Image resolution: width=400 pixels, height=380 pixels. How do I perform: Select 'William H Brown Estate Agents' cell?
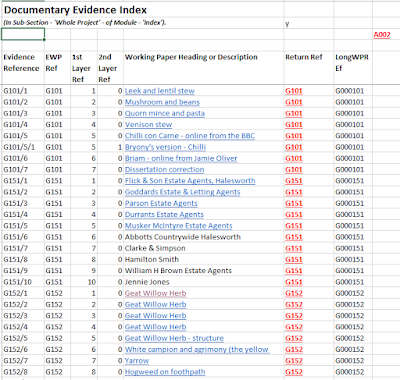pyautogui.click(x=204, y=271)
